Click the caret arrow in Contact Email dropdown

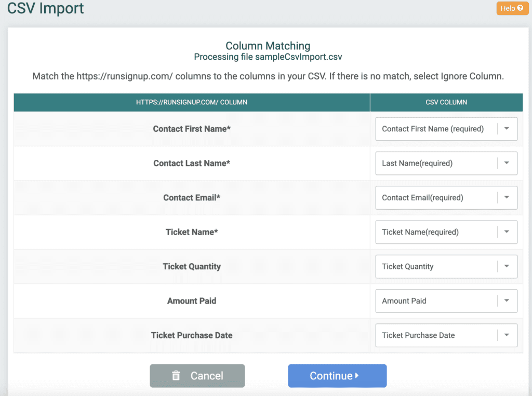pos(507,197)
